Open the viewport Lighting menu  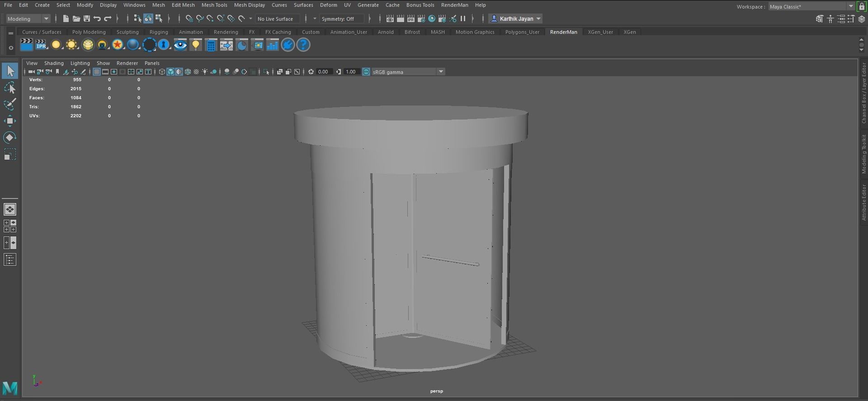tap(80, 63)
